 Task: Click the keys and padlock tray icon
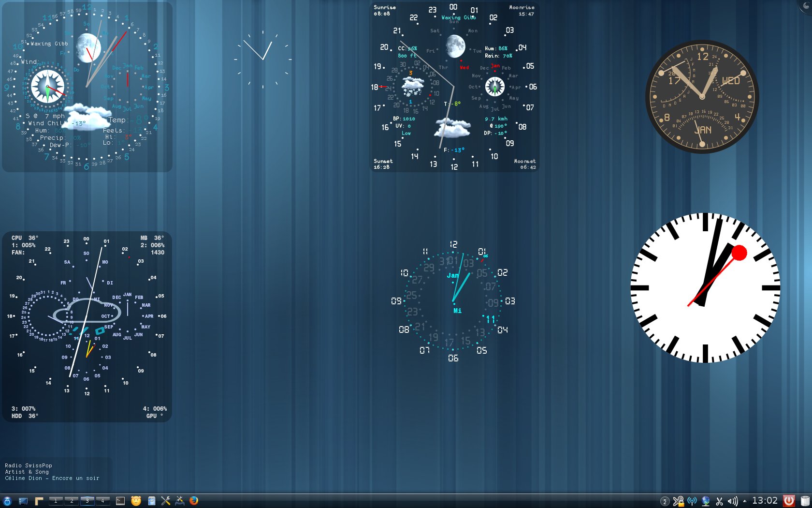[x=678, y=501]
